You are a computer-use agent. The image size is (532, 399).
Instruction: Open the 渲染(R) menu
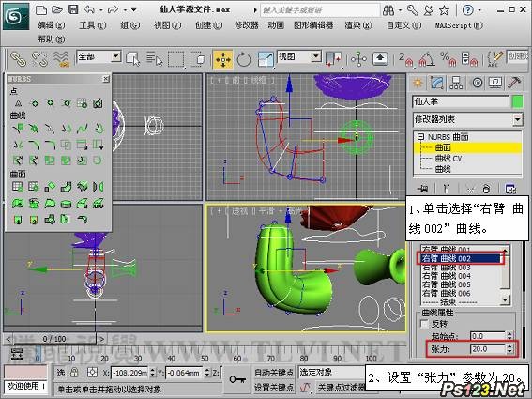(358, 25)
